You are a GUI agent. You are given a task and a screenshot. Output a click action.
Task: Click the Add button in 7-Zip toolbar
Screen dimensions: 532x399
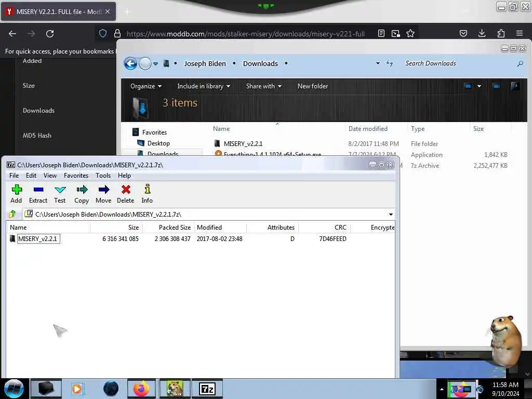point(16,194)
